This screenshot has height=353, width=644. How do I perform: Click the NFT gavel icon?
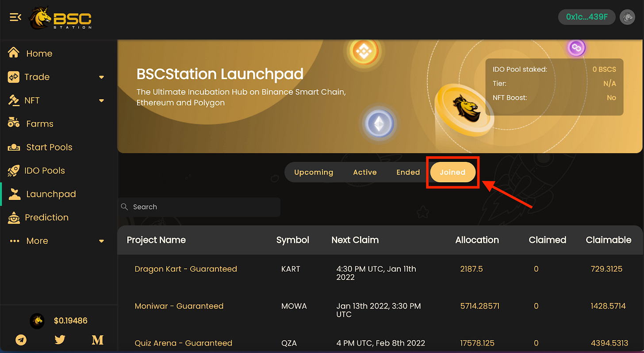[14, 100]
